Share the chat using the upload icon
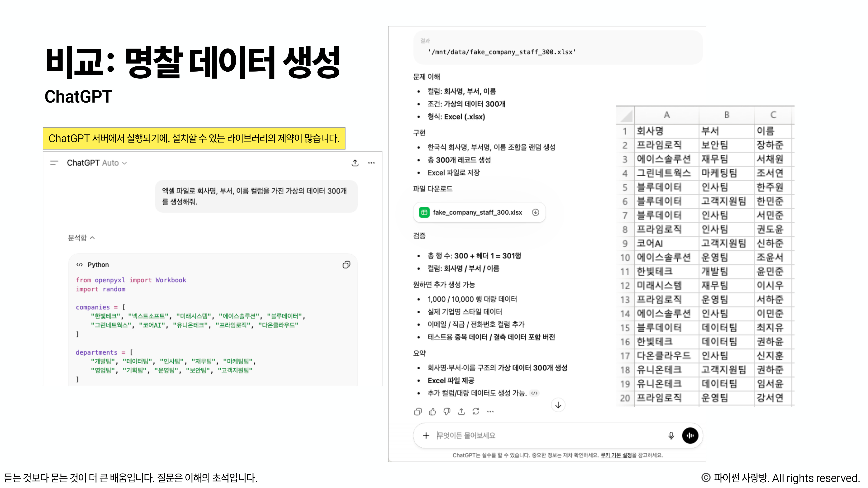The width and height of the screenshot is (868, 488). pos(355,163)
